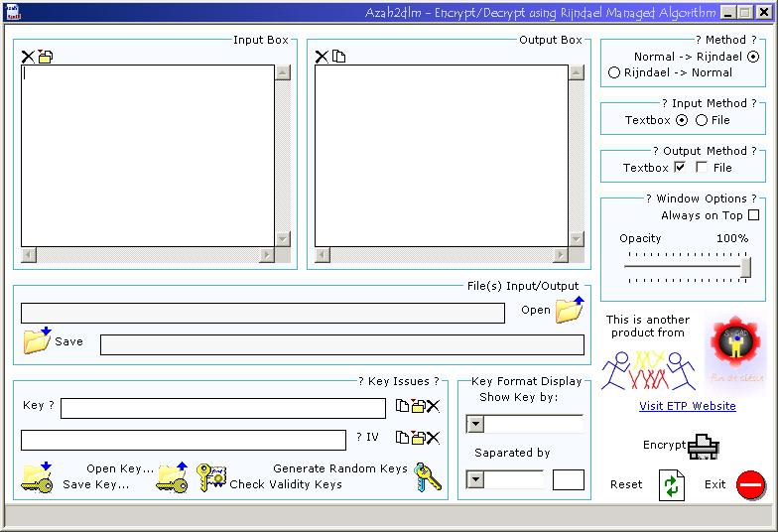Expand the Saparated by dropdown
This screenshot has height=532, width=778.
475,480
